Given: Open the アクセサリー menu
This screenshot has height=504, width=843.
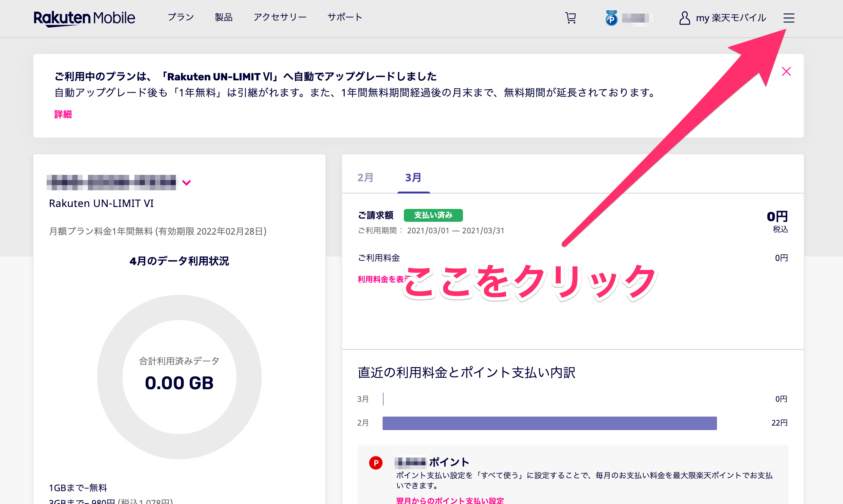Looking at the screenshot, I should 280,17.
